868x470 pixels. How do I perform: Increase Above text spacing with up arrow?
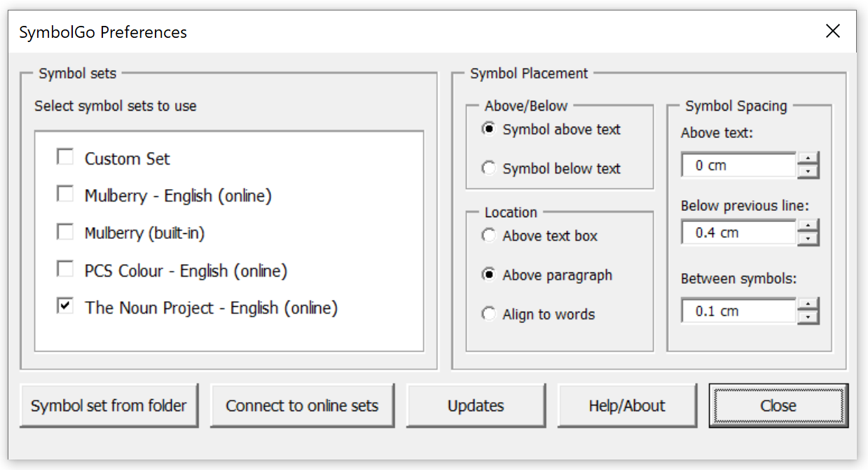808,159
